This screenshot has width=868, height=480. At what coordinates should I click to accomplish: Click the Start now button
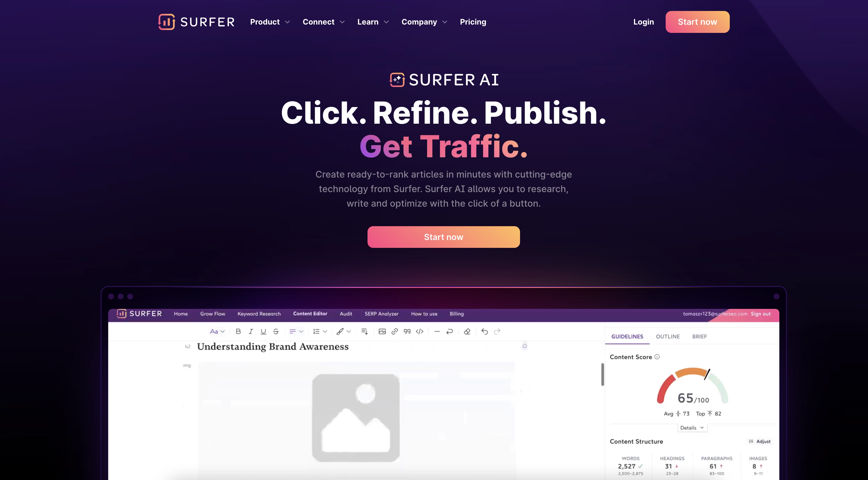pyautogui.click(x=443, y=236)
